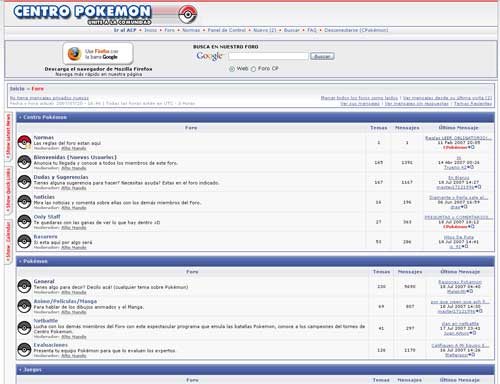Click the pokeball icon beside Evaluaciones forum

[24, 350]
